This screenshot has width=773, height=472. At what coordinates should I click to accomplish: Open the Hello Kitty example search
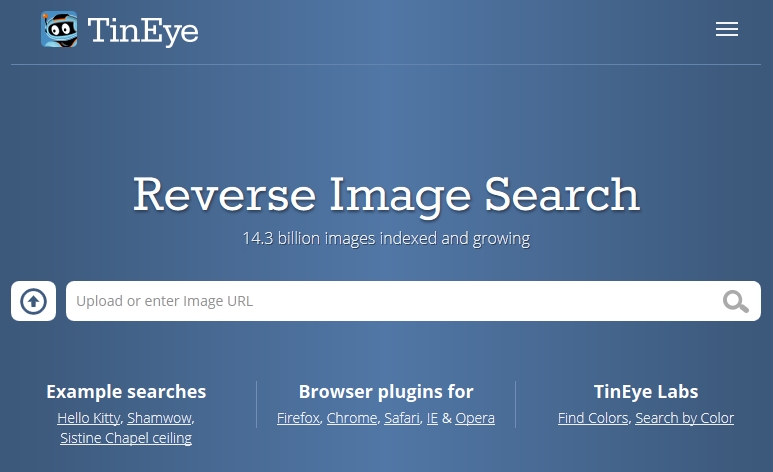coord(89,418)
